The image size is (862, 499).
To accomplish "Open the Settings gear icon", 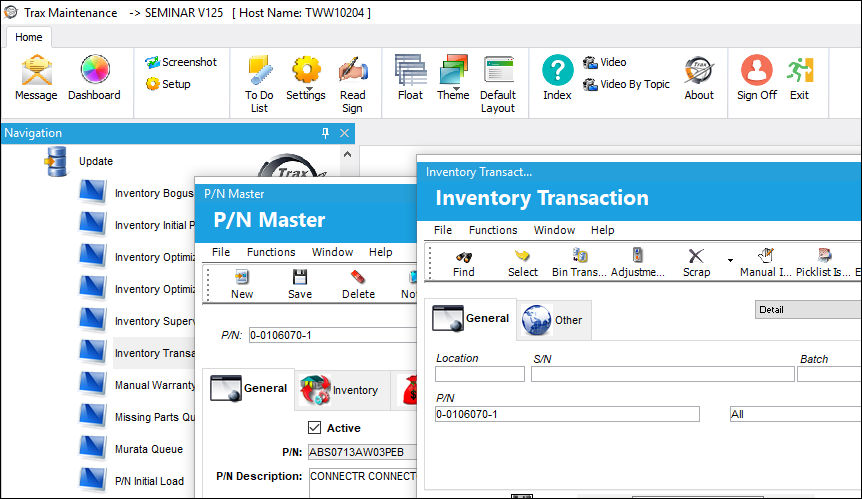I will (x=306, y=77).
